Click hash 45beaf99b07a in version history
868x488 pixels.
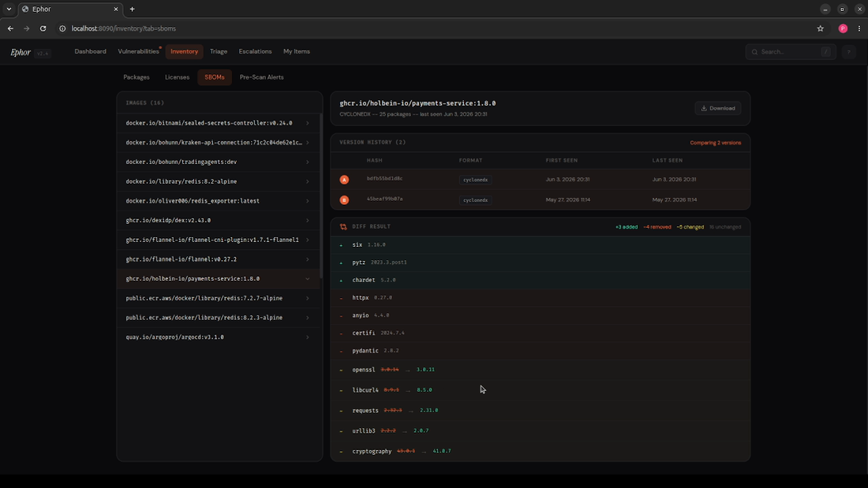385,199
